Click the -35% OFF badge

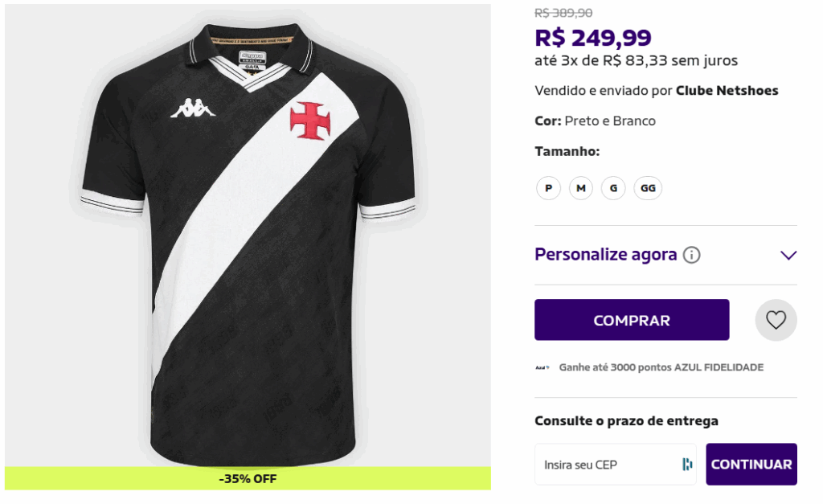click(x=245, y=479)
